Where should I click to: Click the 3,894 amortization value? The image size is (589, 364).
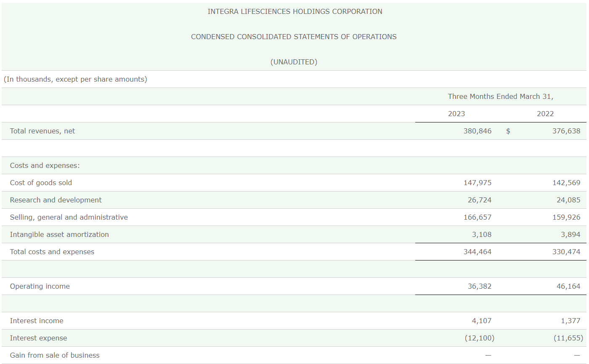pos(570,234)
